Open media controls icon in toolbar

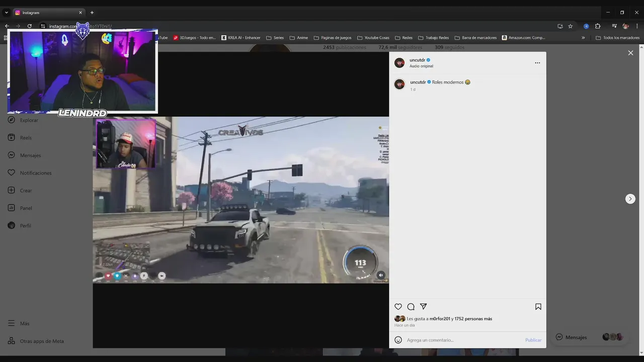pyautogui.click(x=614, y=26)
